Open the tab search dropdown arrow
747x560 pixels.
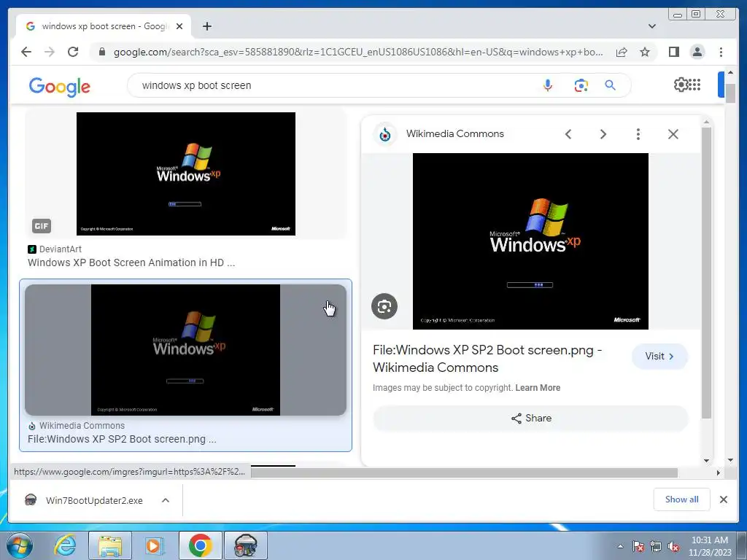click(651, 26)
